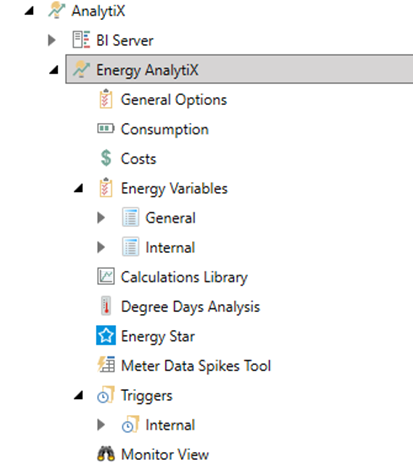Screen dimensions: 413x472
Task: Click the BI Server icon
Action: pyautogui.click(x=81, y=40)
